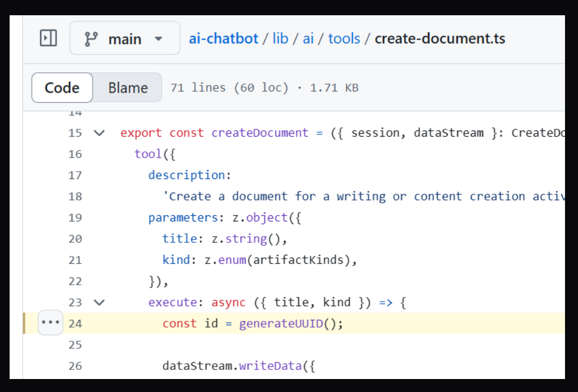Click the description property on line 17

click(187, 175)
